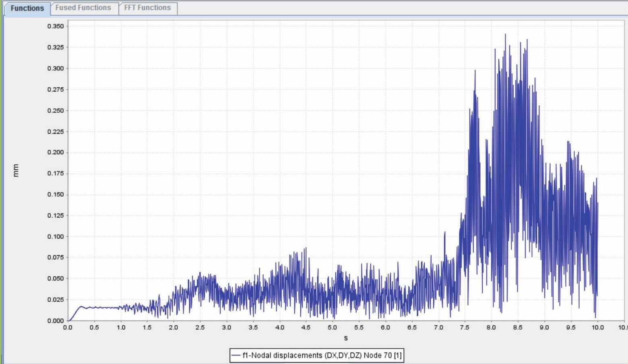Viewport: 628px width, 364px height.
Task: Click the 0.000 tick label on the y-axis
Action: coord(55,321)
